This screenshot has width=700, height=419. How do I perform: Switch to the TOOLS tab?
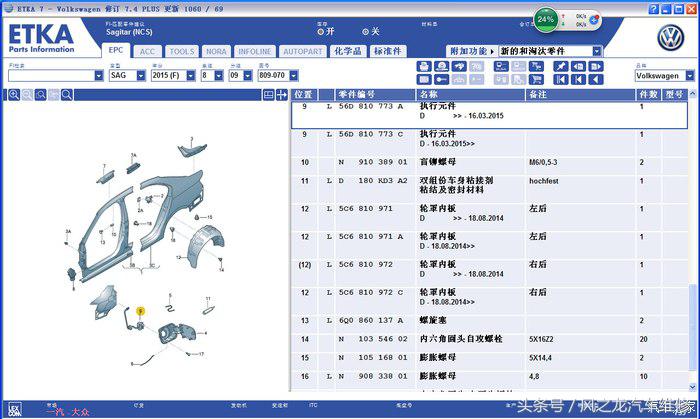(x=182, y=51)
